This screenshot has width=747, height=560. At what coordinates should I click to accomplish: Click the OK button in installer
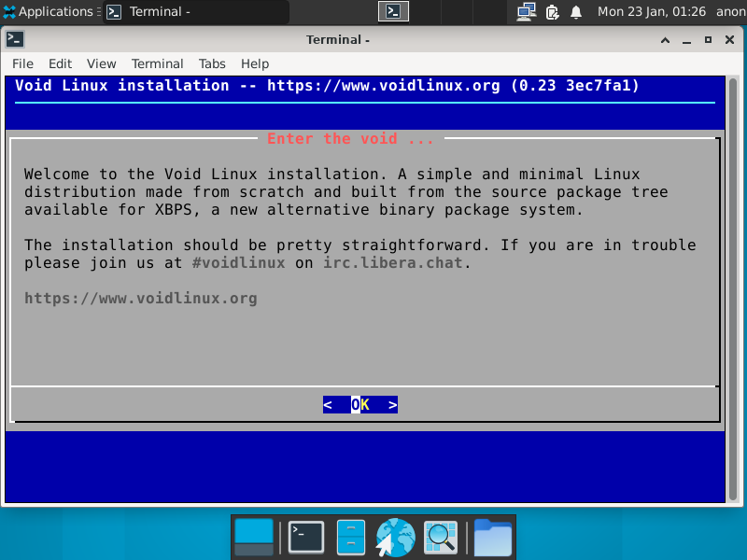click(360, 405)
